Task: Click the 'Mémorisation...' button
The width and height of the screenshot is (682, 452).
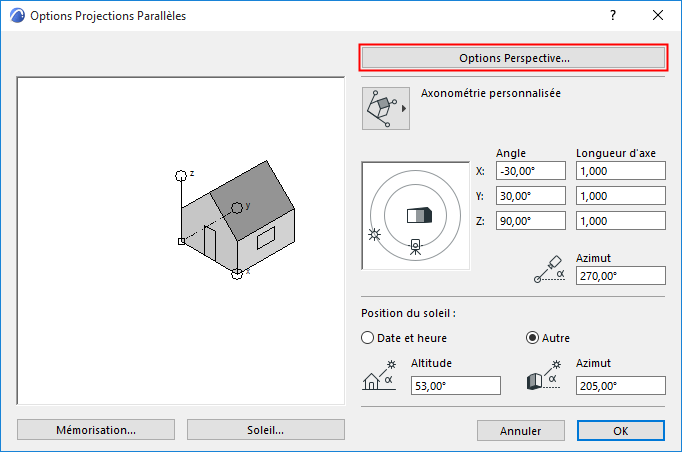Action: click(96, 430)
